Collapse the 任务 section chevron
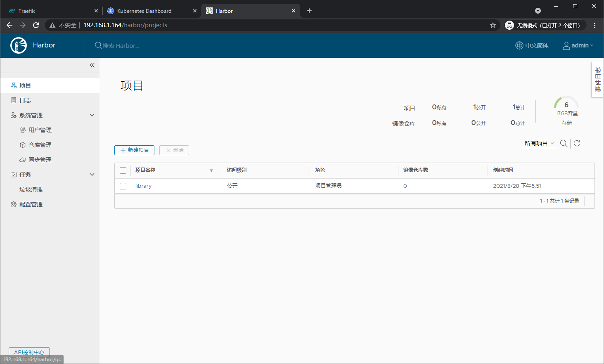 point(92,175)
